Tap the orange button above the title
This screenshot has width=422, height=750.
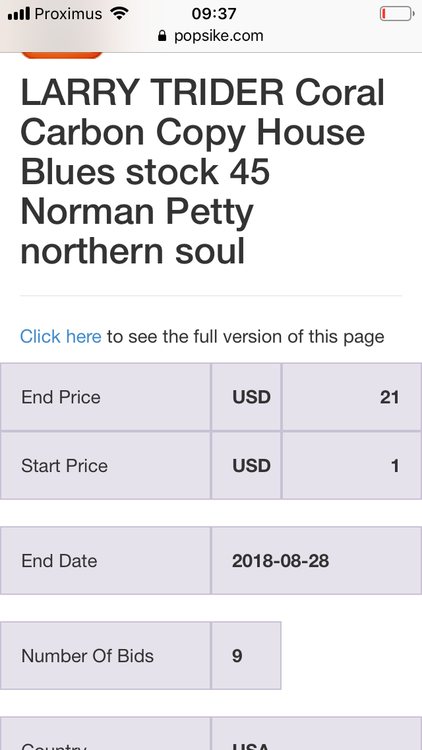coord(62,55)
